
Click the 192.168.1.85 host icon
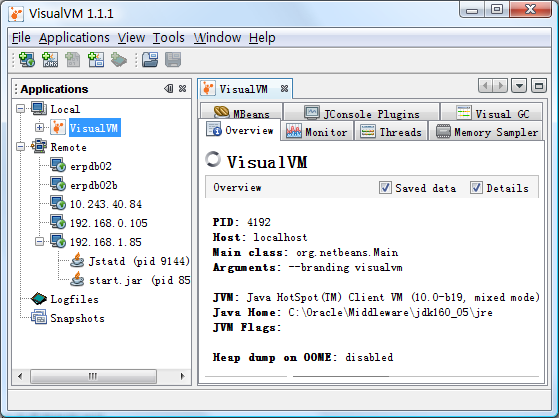[58, 241]
